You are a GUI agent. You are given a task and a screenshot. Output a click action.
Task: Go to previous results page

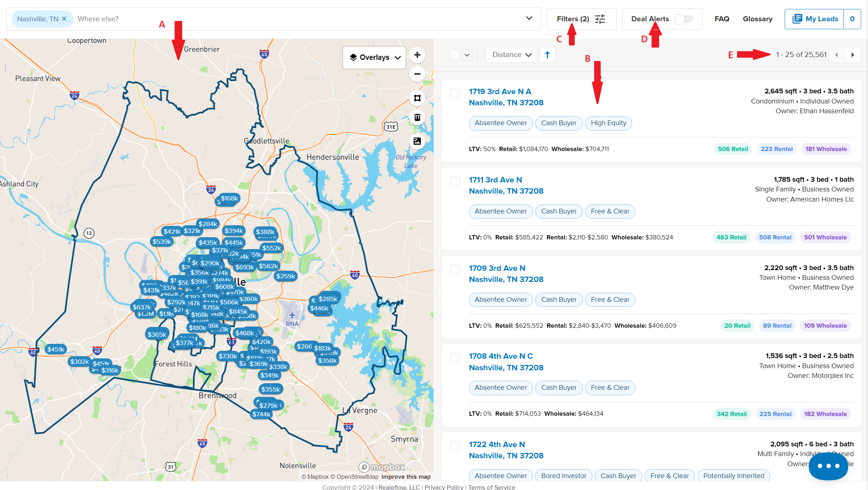click(837, 55)
